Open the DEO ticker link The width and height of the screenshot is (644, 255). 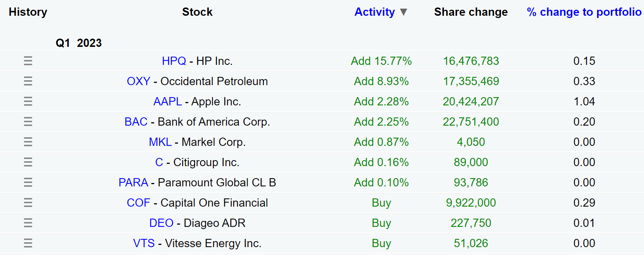(x=161, y=223)
